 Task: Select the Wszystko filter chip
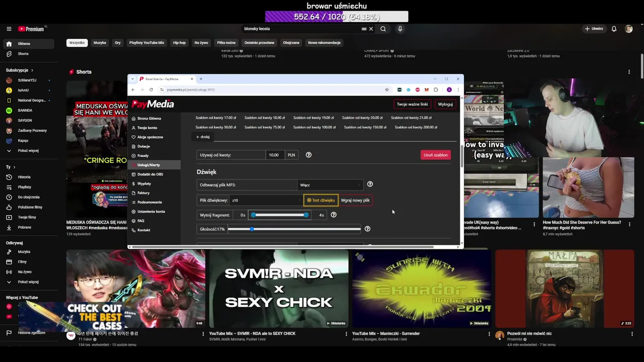pos(77,43)
